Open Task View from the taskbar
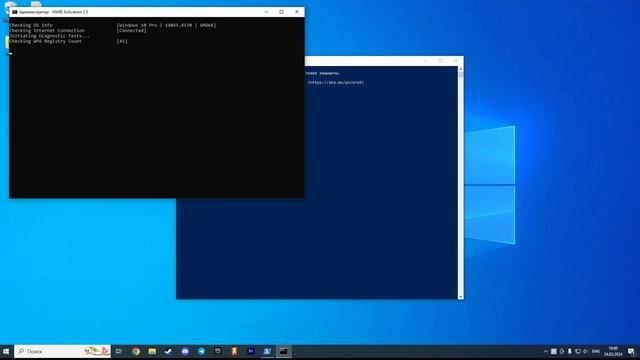 click(x=119, y=351)
